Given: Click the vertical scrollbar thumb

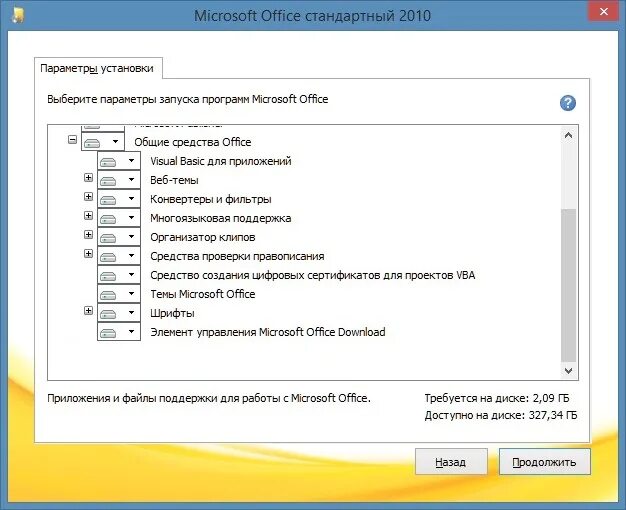Looking at the screenshot, I should point(569,285).
